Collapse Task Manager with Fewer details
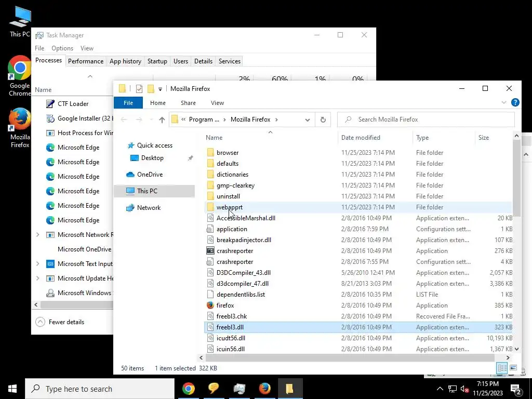 click(x=60, y=322)
